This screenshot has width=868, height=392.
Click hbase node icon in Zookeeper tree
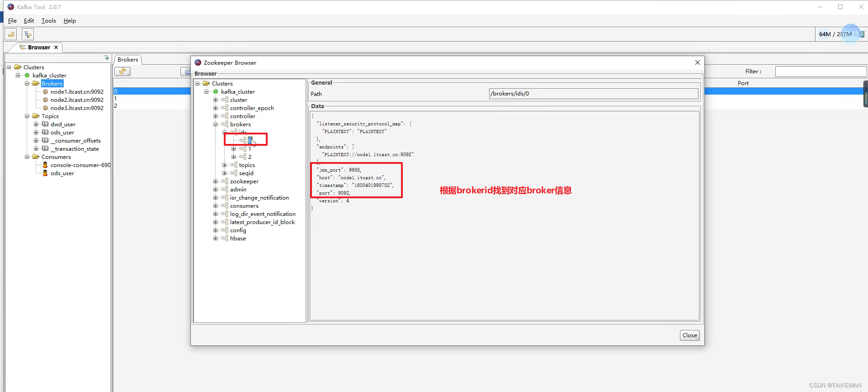pyautogui.click(x=225, y=239)
